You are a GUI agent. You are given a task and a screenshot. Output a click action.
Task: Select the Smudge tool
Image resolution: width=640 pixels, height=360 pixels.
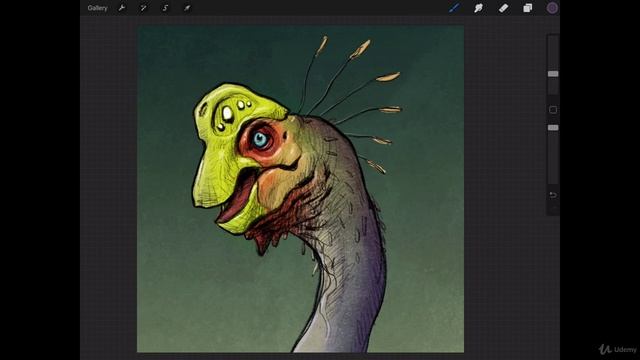[x=478, y=8]
